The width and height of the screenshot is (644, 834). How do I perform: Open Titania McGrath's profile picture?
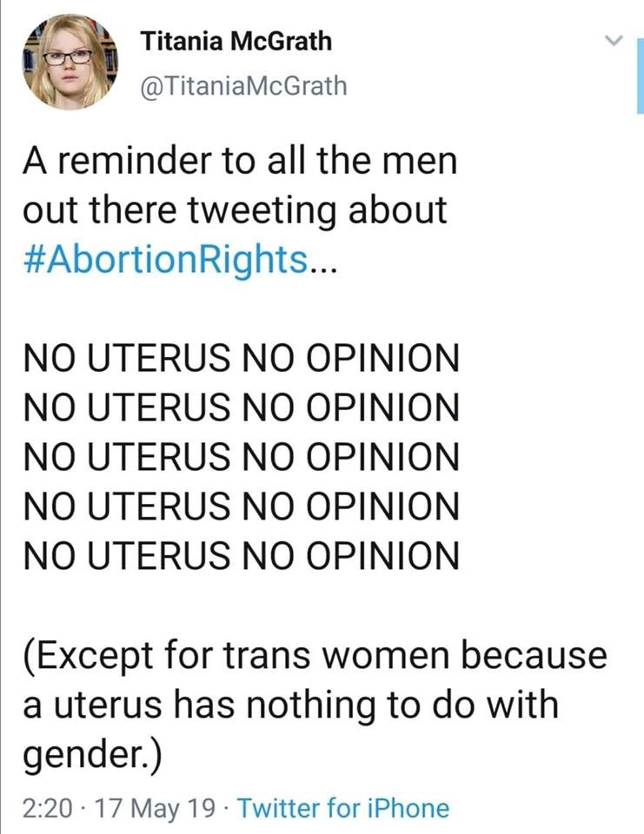(x=70, y=63)
